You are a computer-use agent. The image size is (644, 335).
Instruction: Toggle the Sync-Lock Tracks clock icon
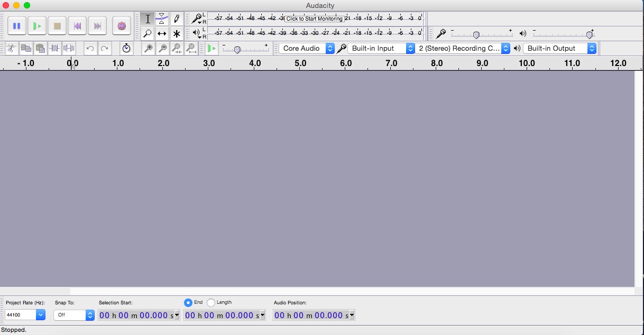(x=126, y=48)
